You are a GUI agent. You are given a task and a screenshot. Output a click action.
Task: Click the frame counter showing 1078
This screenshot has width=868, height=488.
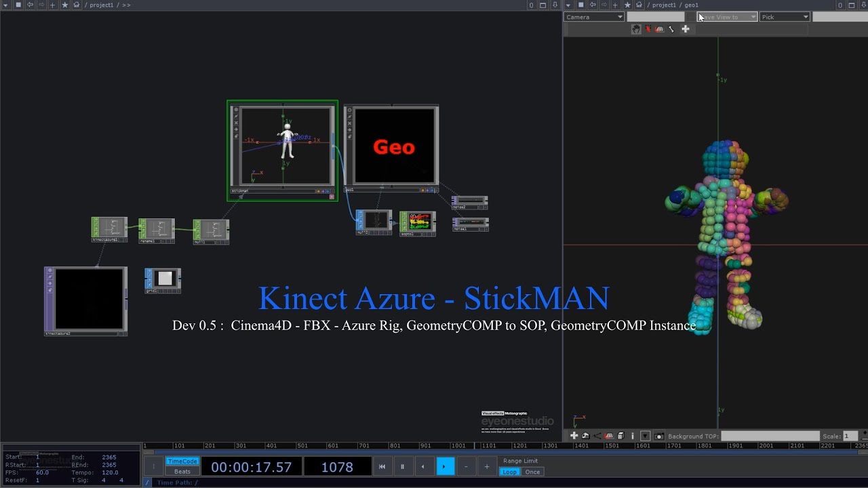tap(337, 466)
